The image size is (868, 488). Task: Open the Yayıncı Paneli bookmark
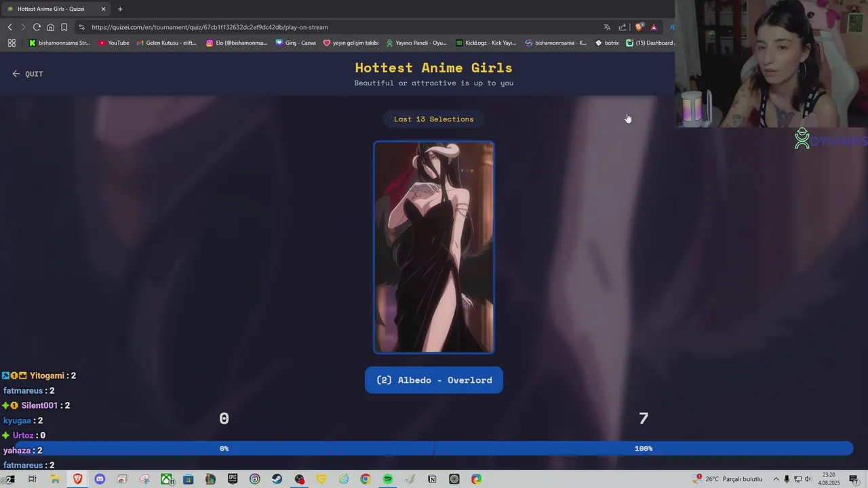416,43
